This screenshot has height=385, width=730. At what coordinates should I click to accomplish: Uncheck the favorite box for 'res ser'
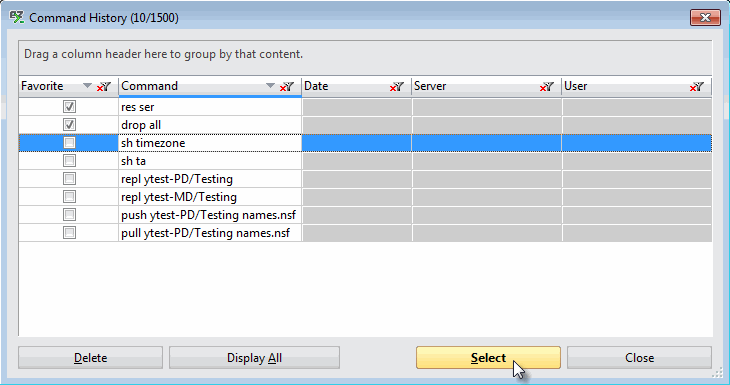point(69,107)
